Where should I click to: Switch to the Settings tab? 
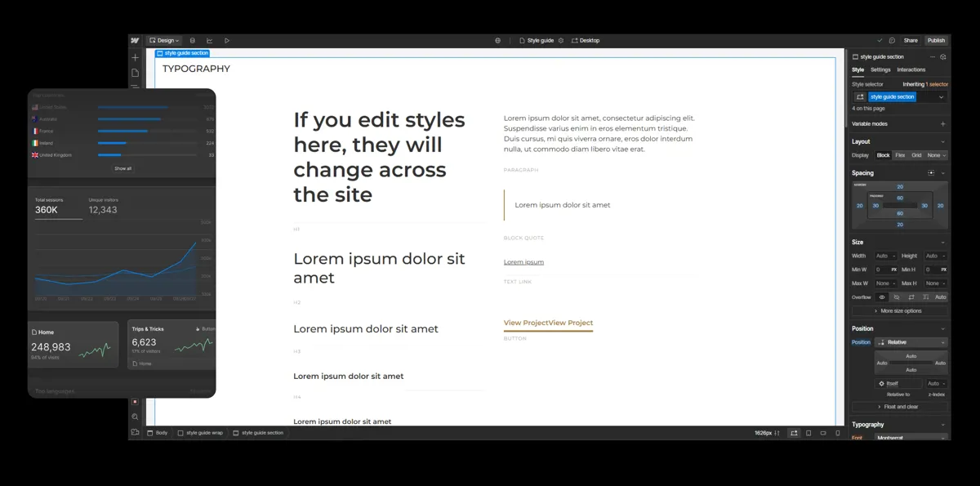tap(880, 69)
